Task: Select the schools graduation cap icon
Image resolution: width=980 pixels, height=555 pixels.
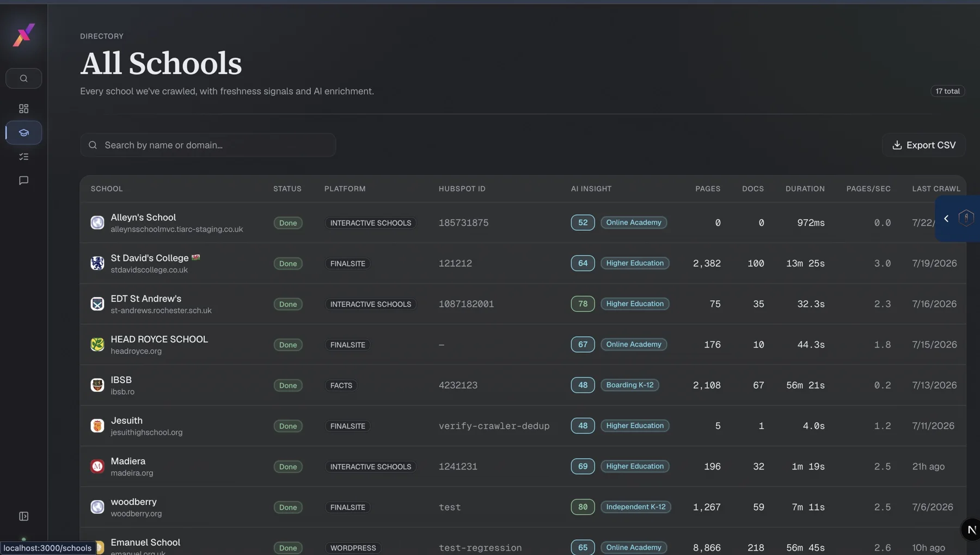Action: coord(23,133)
